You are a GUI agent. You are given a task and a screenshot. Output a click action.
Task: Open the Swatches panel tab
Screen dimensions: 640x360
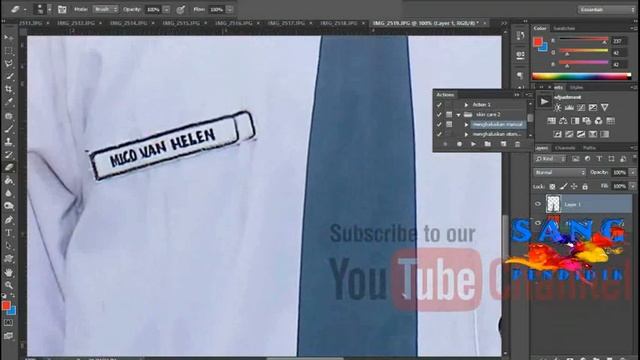[564, 28]
